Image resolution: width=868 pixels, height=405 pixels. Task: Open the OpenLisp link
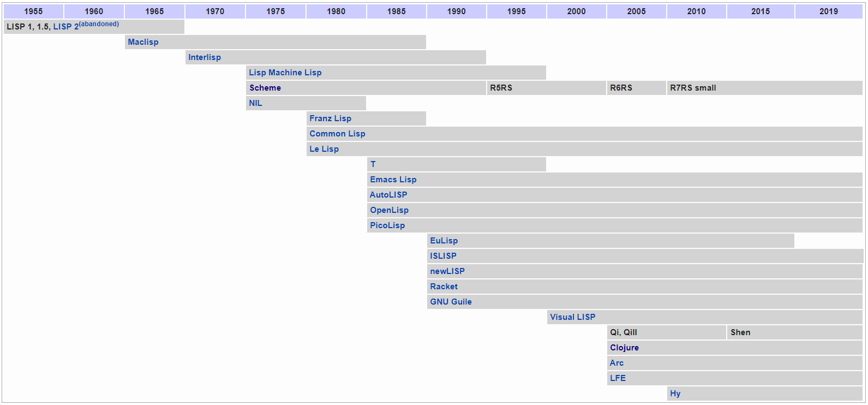point(389,210)
